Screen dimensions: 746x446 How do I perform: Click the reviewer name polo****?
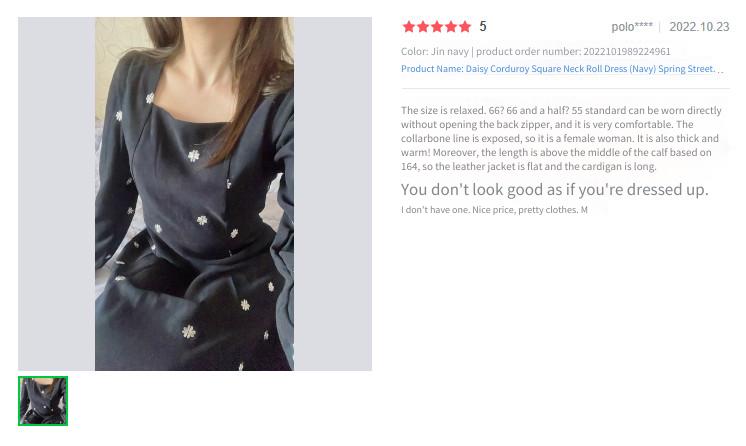(632, 27)
